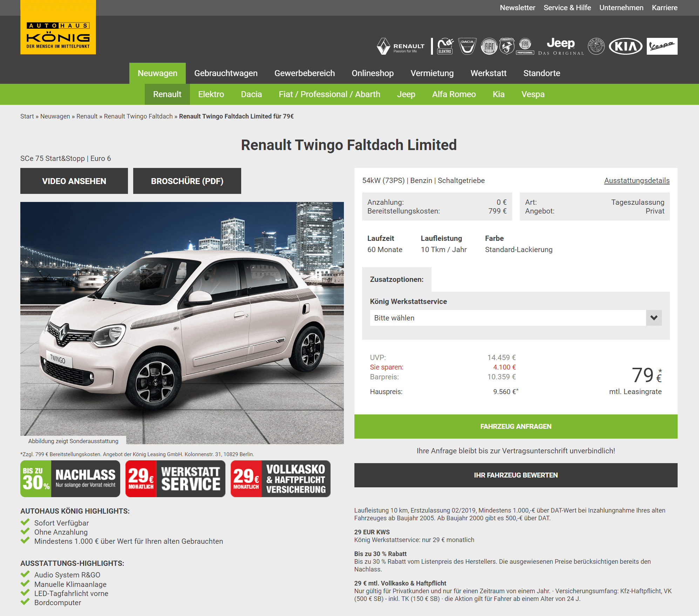Go to Renault Twingo Faltdach breadcrumb

point(138,116)
